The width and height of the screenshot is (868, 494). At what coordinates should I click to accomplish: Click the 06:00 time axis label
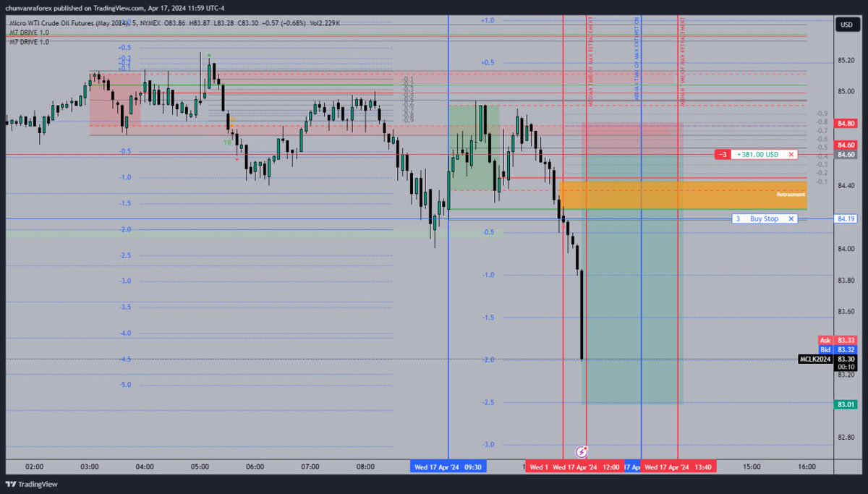(255, 467)
